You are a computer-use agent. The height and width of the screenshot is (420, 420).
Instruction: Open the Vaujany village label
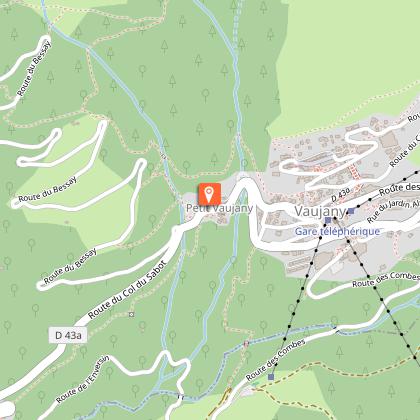coord(320,211)
